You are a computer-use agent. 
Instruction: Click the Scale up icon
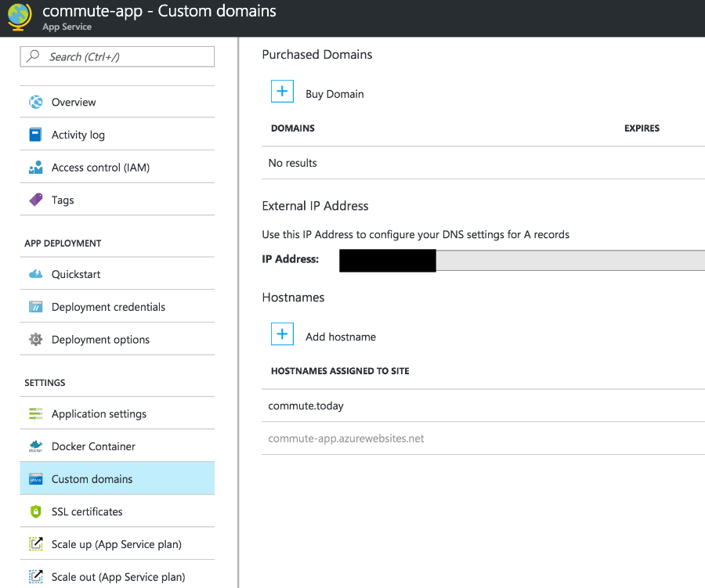35,544
